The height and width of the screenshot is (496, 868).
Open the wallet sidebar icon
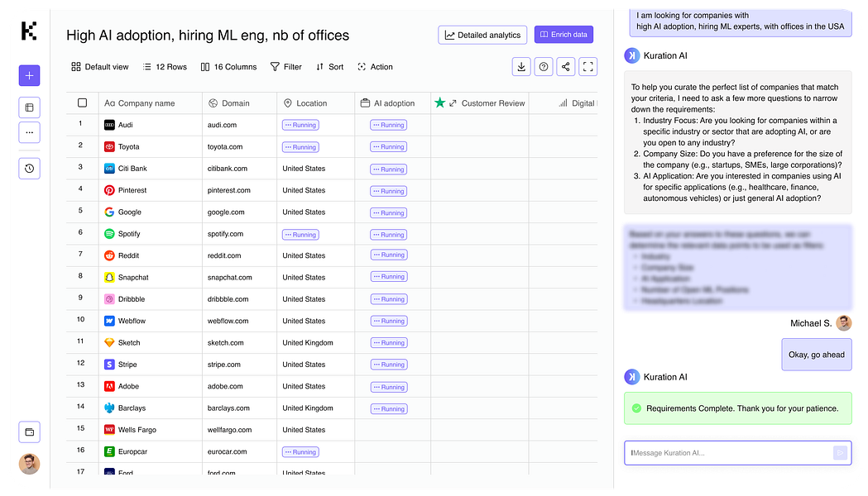point(29,432)
